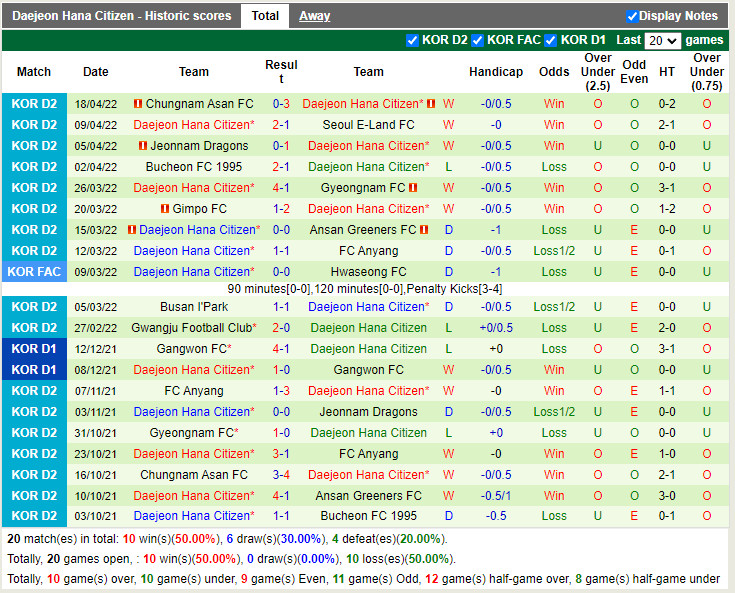Click red card icon after Ansan Greeners FC on 15/03/22
This screenshot has height=593, width=735.
424,229
